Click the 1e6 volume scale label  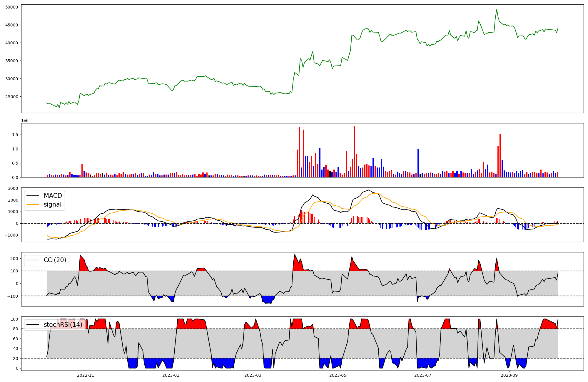point(25,120)
